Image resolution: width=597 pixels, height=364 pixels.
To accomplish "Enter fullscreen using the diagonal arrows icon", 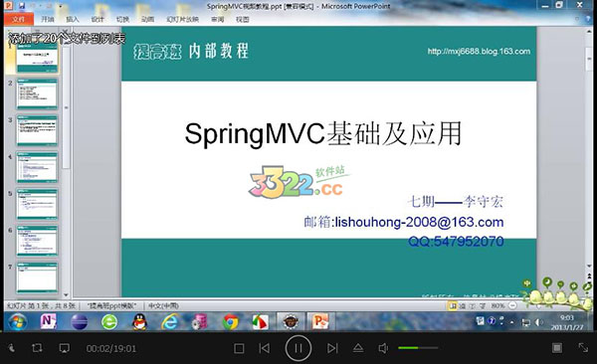I will [x=583, y=347].
